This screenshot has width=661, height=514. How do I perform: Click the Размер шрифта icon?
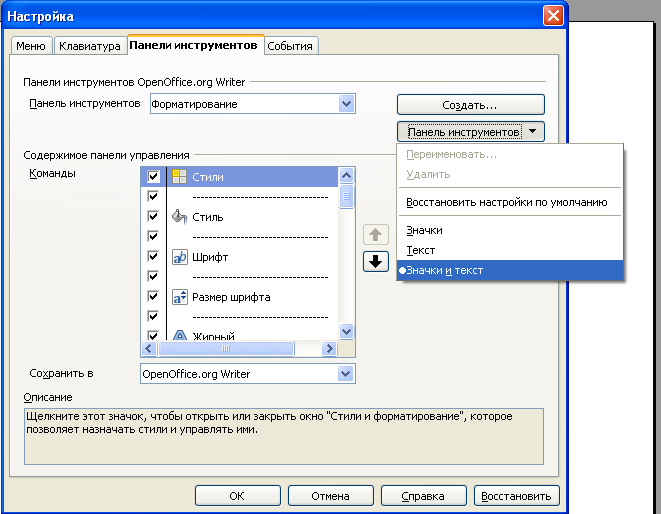[x=180, y=297]
